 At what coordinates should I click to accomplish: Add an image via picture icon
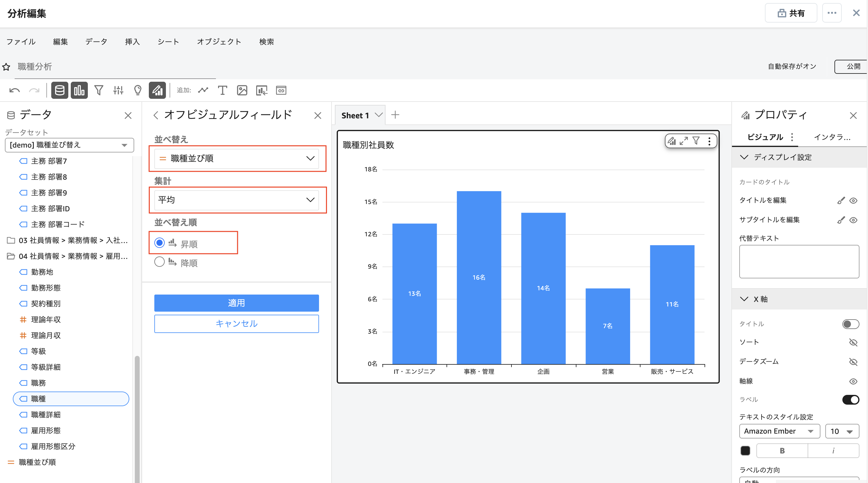click(242, 90)
